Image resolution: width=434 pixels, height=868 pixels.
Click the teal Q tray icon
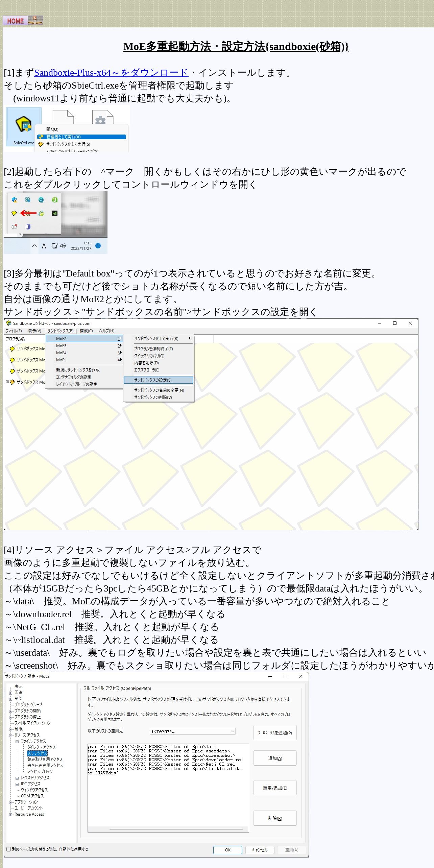coord(41,200)
